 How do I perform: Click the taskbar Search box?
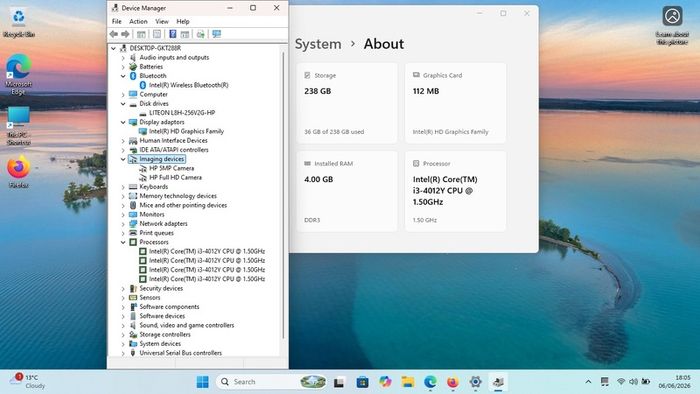[x=271, y=382]
